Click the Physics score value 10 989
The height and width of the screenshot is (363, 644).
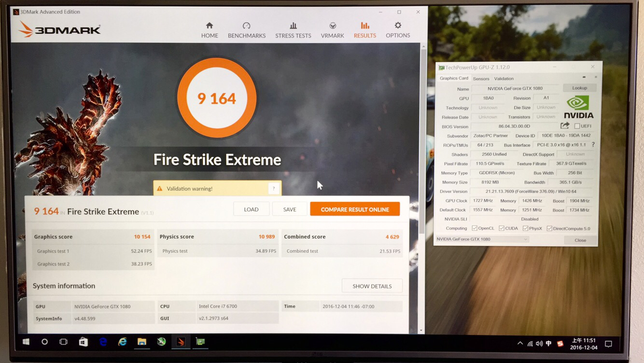266,237
